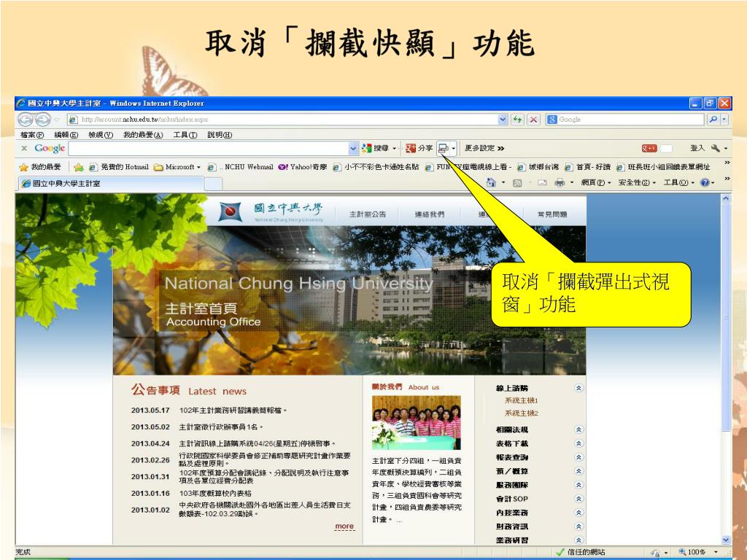Expand the 會計SOP sidebar section
This screenshot has height=560, width=747.
(x=578, y=499)
